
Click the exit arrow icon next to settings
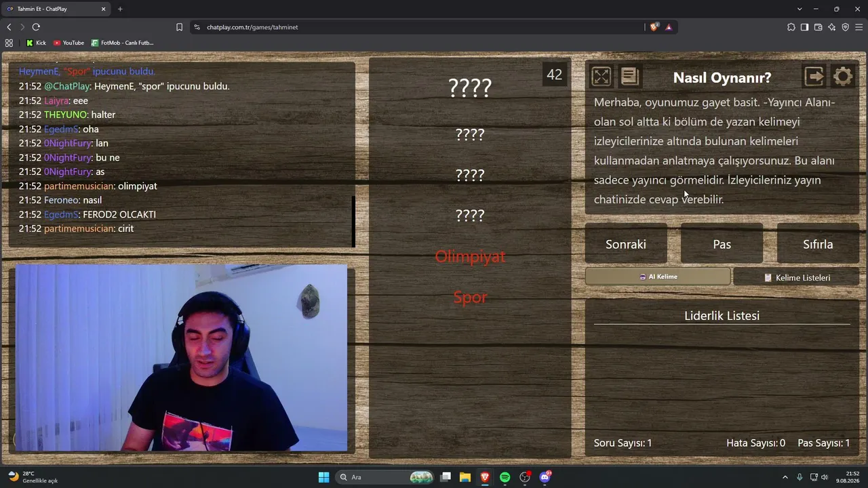click(x=814, y=77)
